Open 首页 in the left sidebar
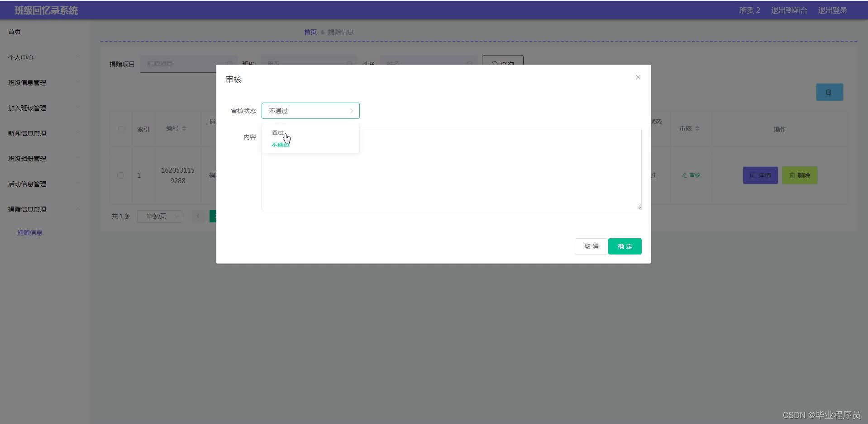The width and height of the screenshot is (868, 424). pyautogui.click(x=14, y=32)
